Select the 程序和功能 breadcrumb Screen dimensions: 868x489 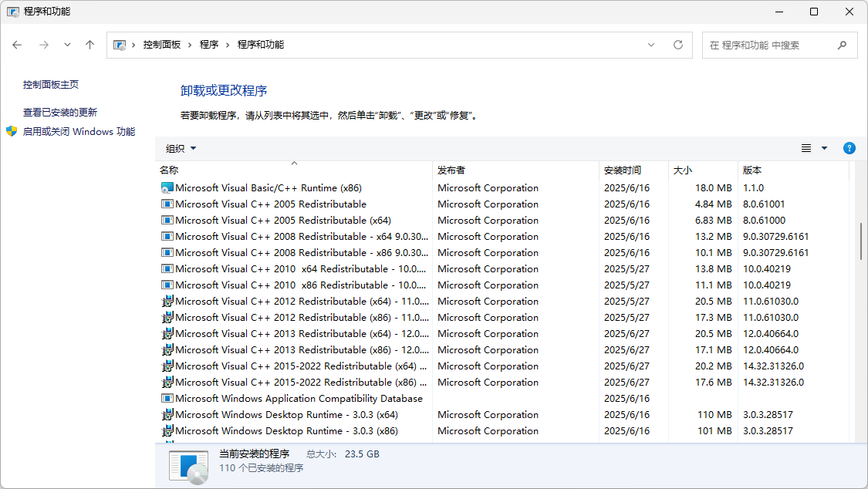(x=260, y=45)
